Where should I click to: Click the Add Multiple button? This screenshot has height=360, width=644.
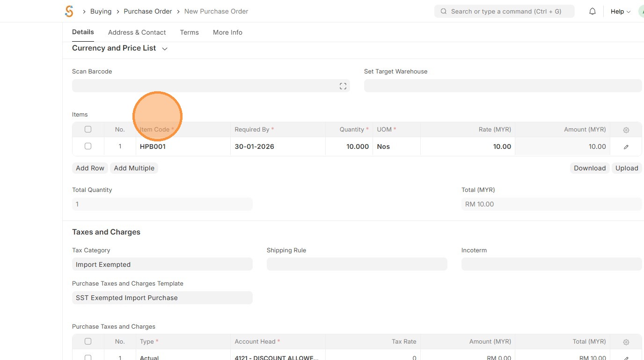pyautogui.click(x=134, y=168)
